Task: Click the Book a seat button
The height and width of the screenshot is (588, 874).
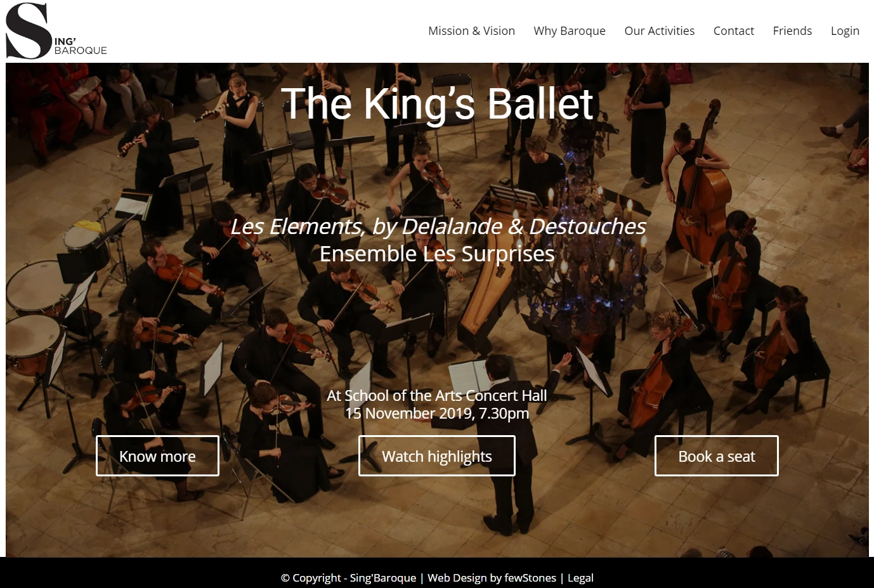Action: (x=716, y=455)
